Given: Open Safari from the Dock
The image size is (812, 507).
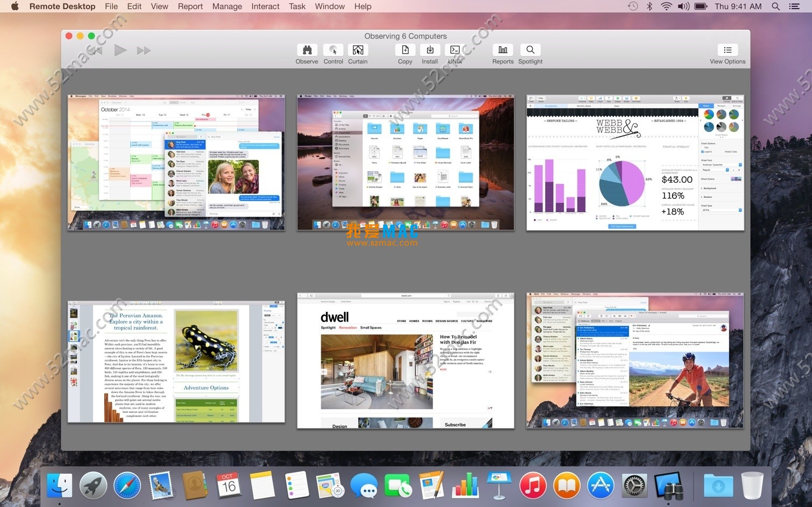Looking at the screenshot, I should tap(127, 485).
